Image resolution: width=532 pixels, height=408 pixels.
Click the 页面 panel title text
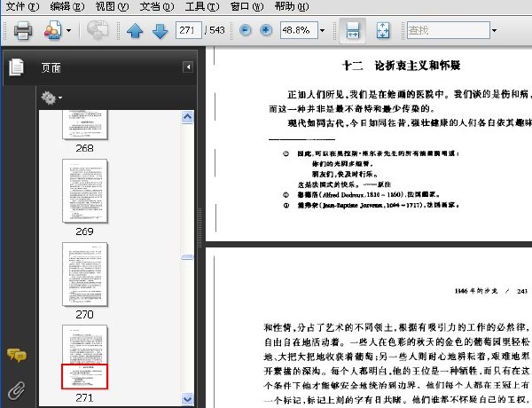(x=51, y=68)
